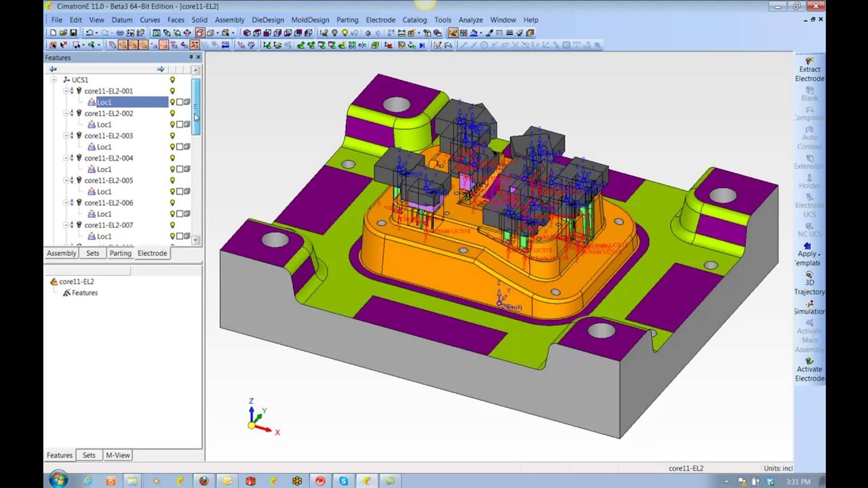Viewport: 868px width, 488px height.
Task: Click the line thickness icon
Action: coord(509,33)
